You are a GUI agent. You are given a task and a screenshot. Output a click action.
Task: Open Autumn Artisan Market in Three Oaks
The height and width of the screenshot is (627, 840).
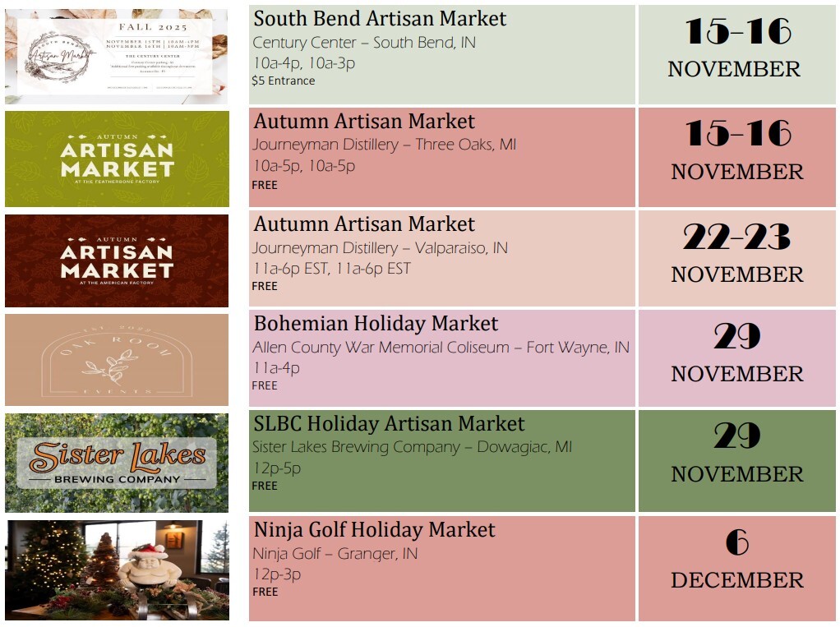pos(364,122)
